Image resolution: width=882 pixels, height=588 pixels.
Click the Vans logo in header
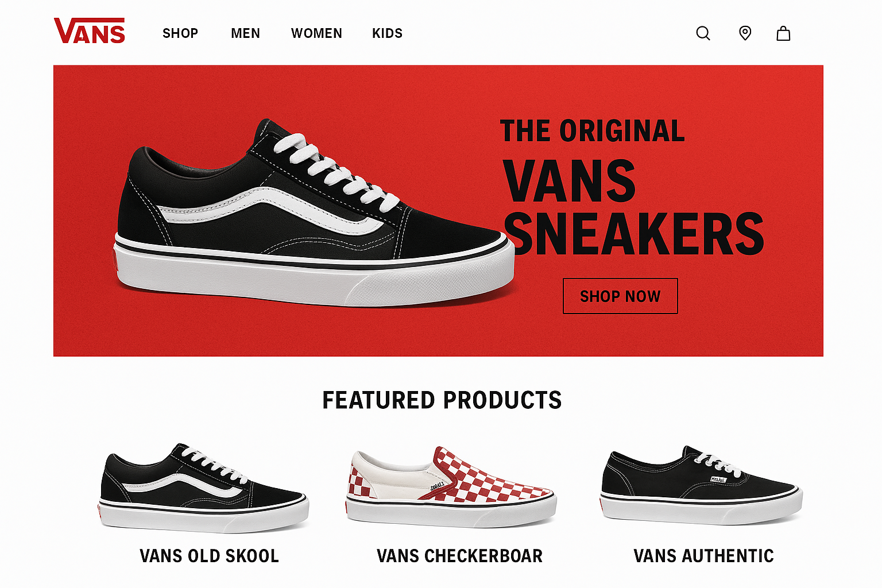(90, 31)
